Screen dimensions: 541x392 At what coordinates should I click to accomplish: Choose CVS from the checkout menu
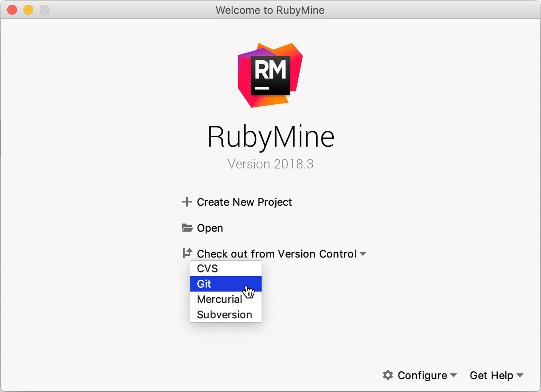pyautogui.click(x=226, y=268)
